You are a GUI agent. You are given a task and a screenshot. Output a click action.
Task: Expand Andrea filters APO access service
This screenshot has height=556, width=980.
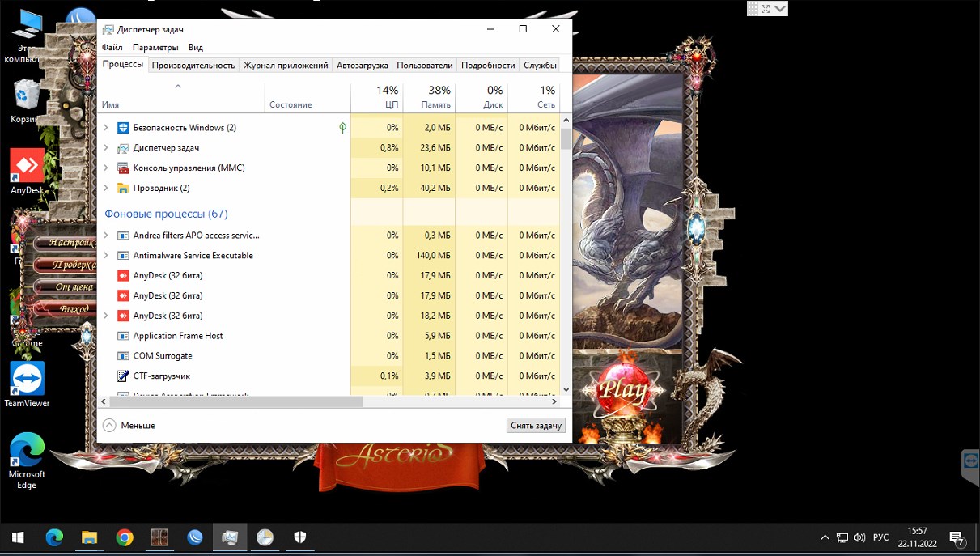coord(106,236)
